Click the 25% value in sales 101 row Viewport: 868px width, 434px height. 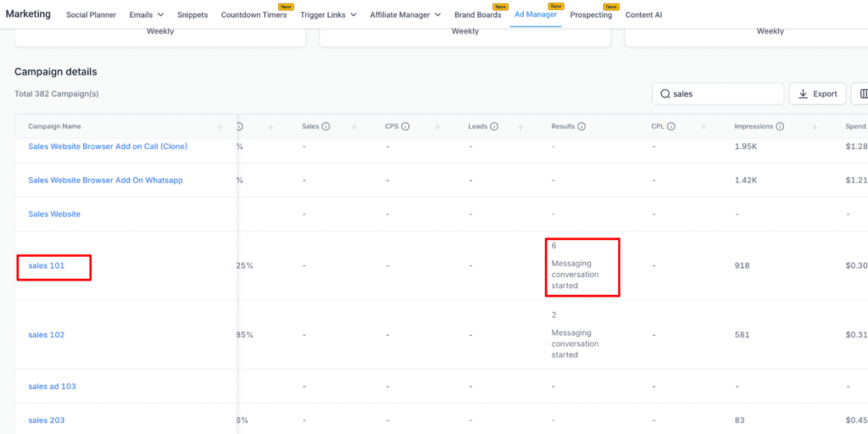coord(245,265)
